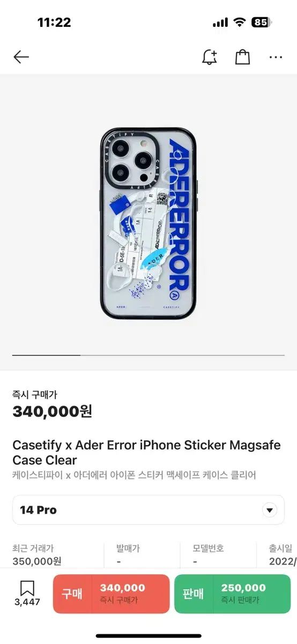Tap the red 구매 340,000 buy button

coord(111,594)
